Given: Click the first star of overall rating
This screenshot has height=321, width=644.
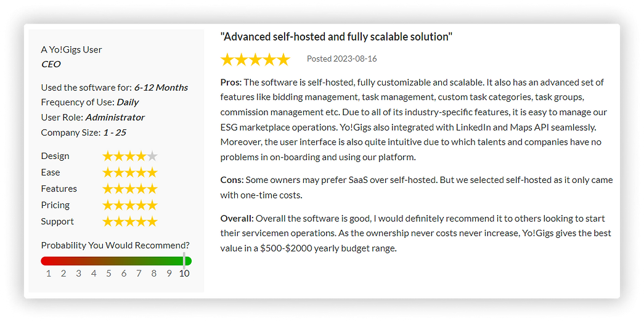Looking at the screenshot, I should click(x=227, y=60).
